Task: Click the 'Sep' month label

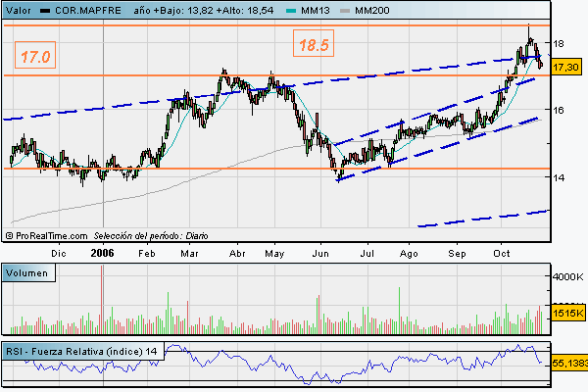Action: [457, 254]
